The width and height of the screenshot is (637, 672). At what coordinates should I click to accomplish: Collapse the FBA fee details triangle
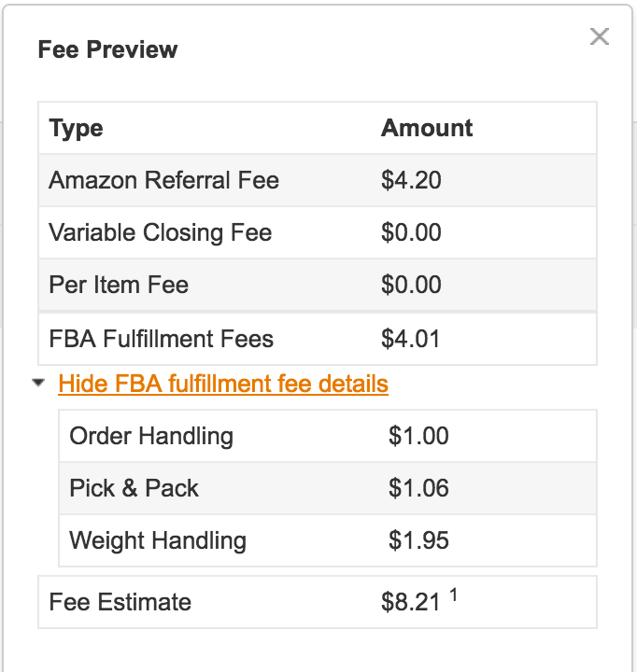[38, 383]
